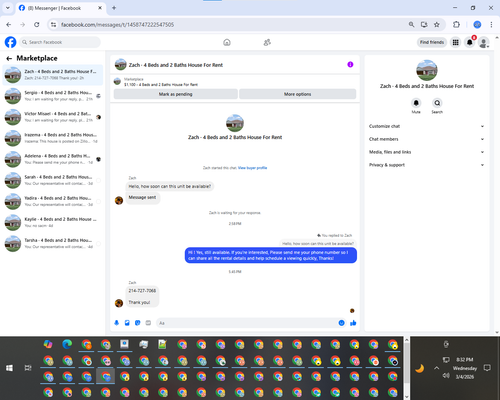Open the account profile avatar menu
This screenshot has height=400, width=500.
483,42
